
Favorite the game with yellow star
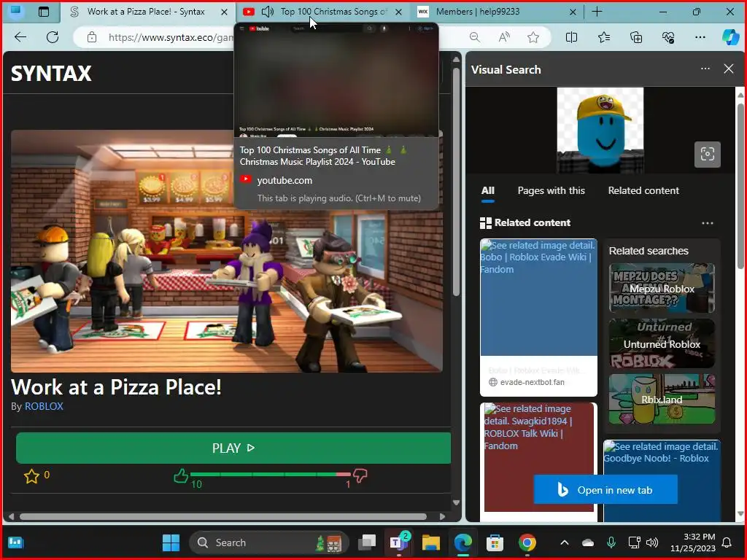tap(31, 475)
